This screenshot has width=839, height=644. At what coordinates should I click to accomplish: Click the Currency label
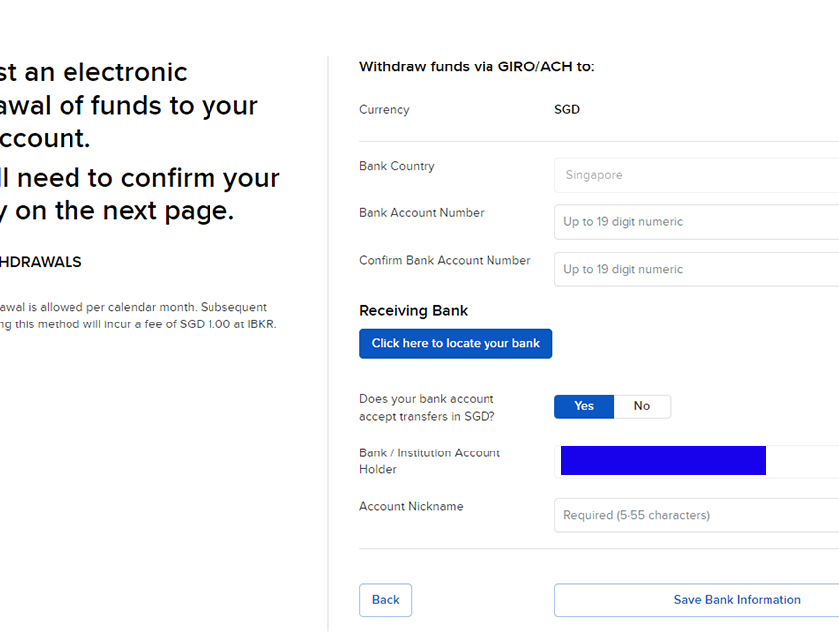(384, 110)
